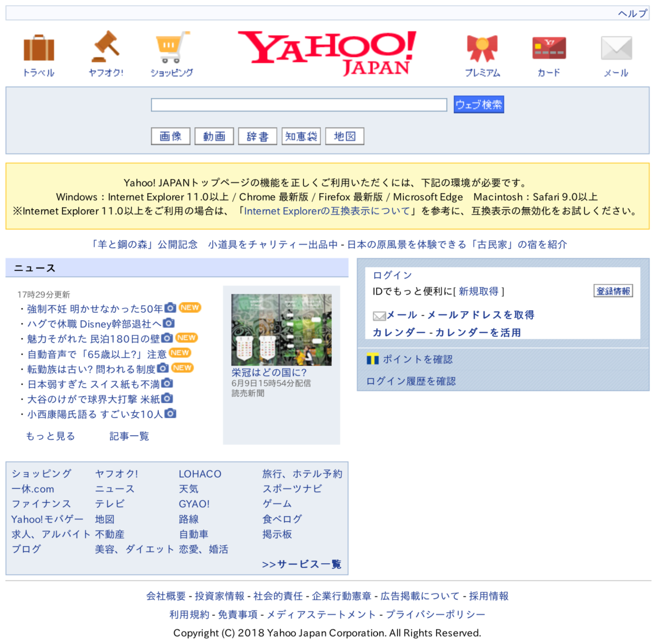Open スポーツナビ service link
The width and height of the screenshot is (661, 644).
pyautogui.click(x=292, y=489)
